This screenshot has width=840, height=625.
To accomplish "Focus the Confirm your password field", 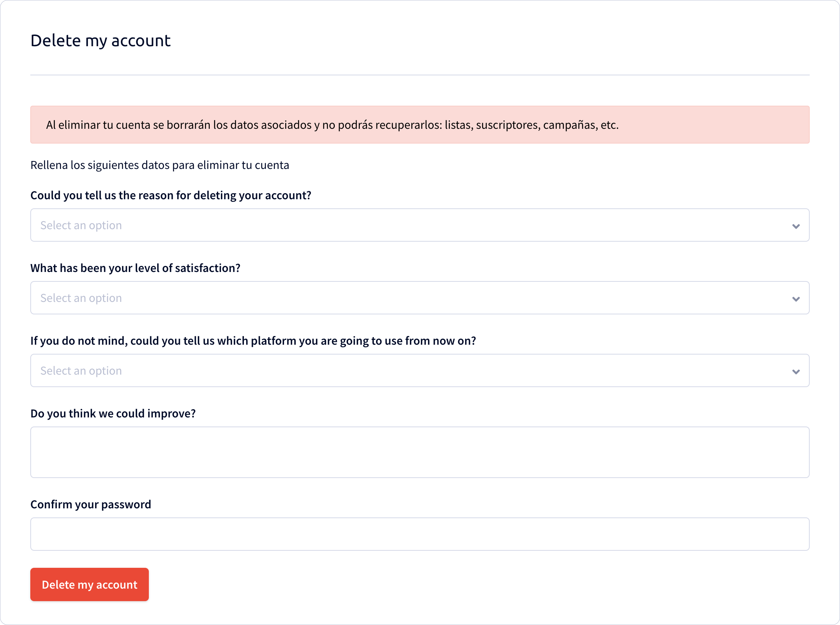I will [420, 534].
